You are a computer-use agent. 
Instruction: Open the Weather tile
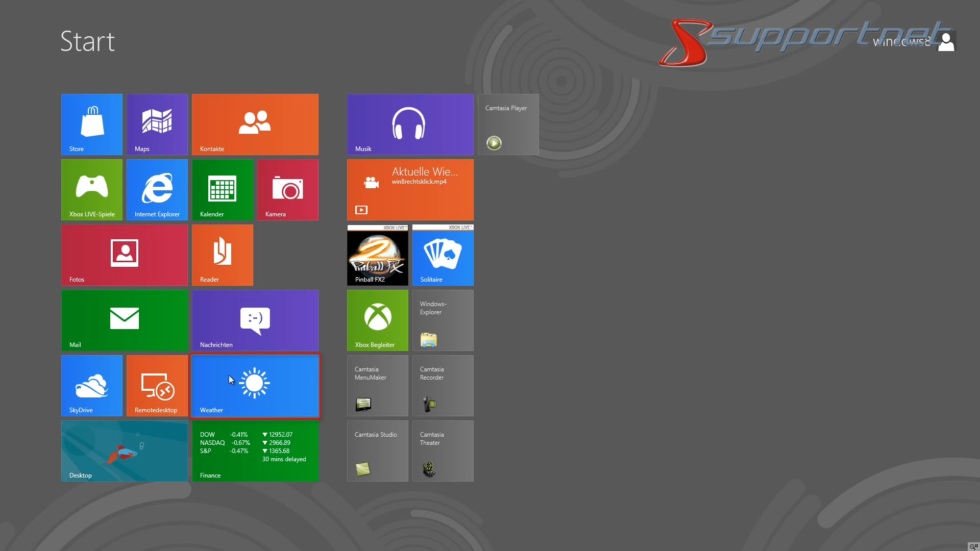[x=255, y=386]
